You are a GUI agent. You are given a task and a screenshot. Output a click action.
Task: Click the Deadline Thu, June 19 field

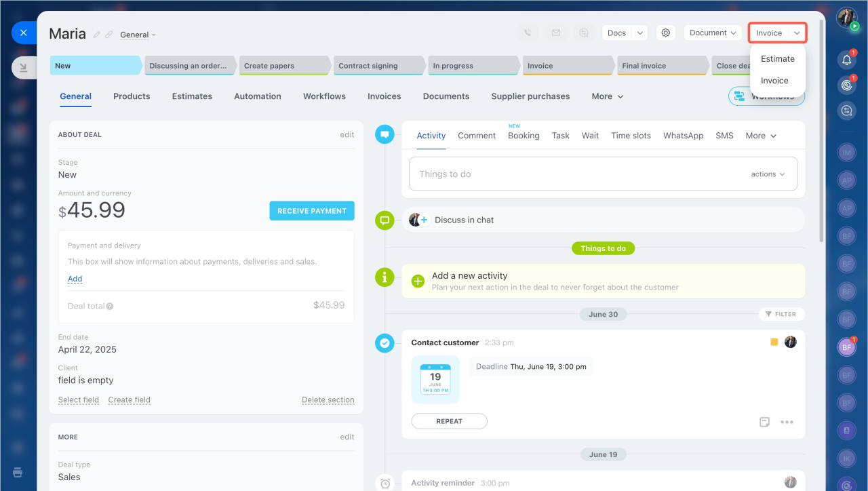coord(531,367)
